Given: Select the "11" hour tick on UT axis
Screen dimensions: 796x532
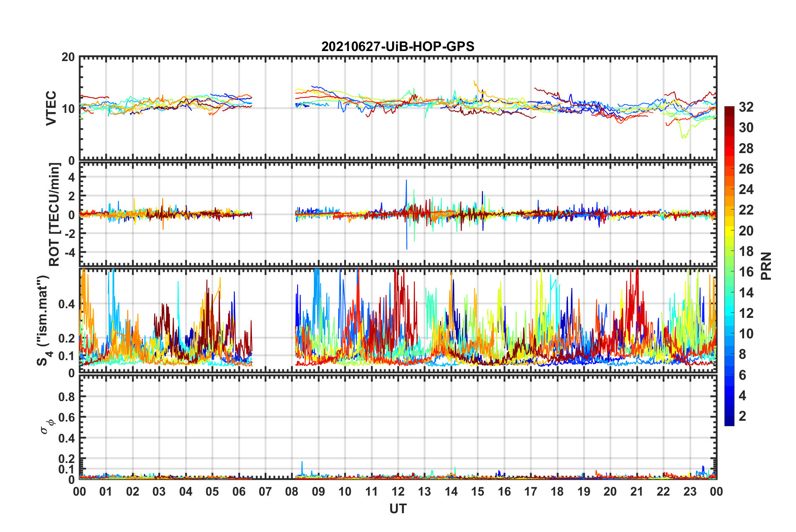Looking at the screenshot, I should point(372,491).
